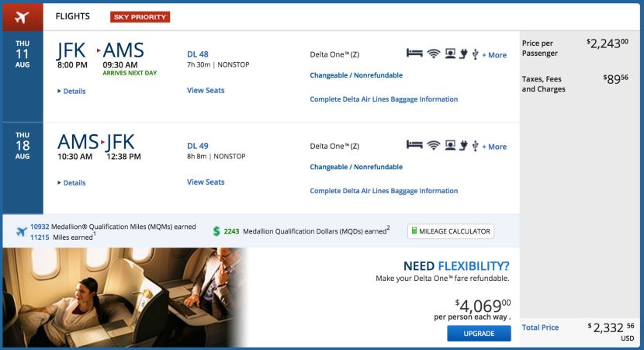644x350 pixels.
Task: Click the $4,069.00 refundable fare price
Action: (x=483, y=306)
